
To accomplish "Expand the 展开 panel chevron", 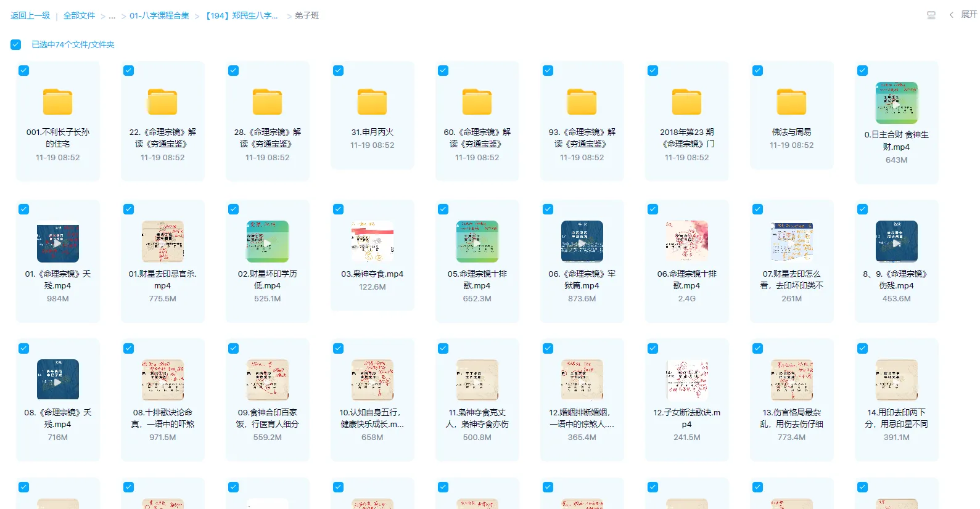I will (952, 15).
